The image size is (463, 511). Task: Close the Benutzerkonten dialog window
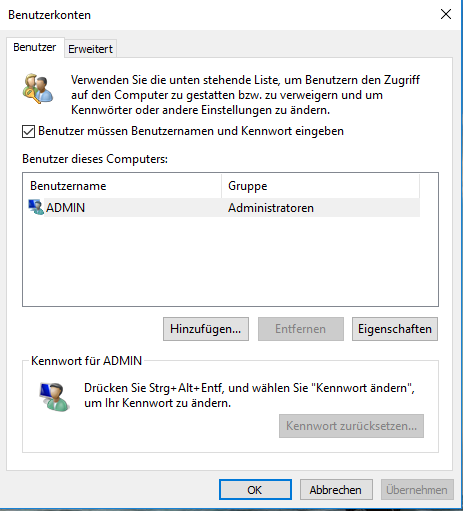coord(446,14)
